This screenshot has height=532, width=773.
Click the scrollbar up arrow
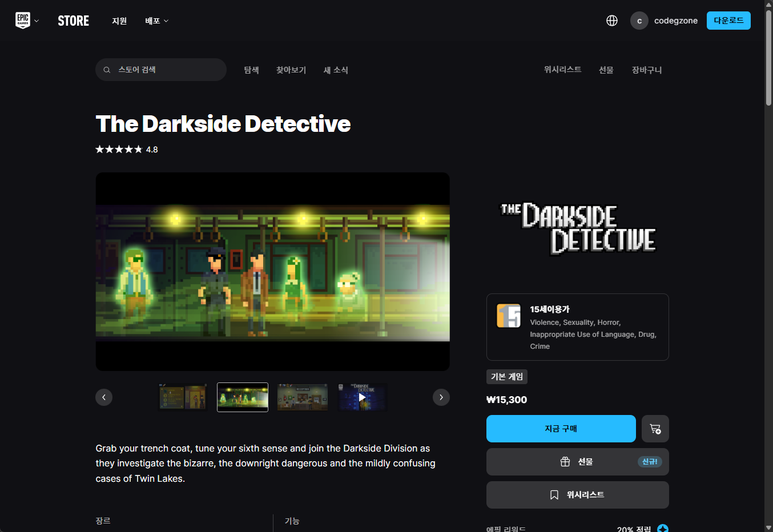pos(768,5)
